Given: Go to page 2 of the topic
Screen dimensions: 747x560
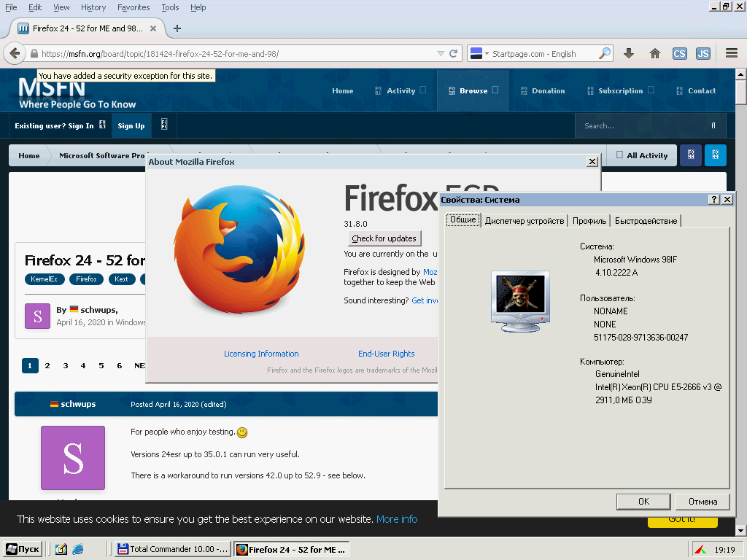Looking at the screenshot, I should tap(47, 365).
